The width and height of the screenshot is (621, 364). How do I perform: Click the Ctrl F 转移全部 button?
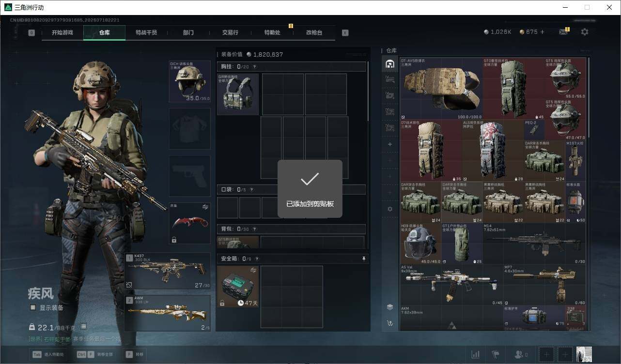tap(94, 354)
